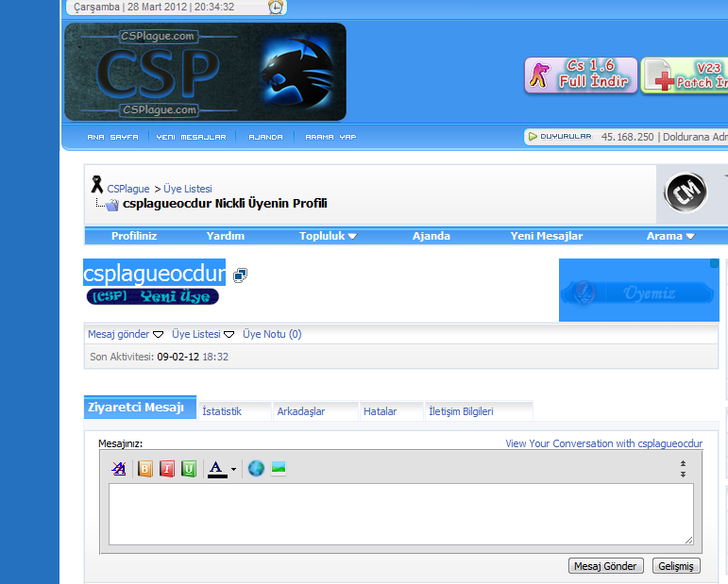Open the text color dropdown arrow
Viewport: 728px width, 584px height.
233,469
